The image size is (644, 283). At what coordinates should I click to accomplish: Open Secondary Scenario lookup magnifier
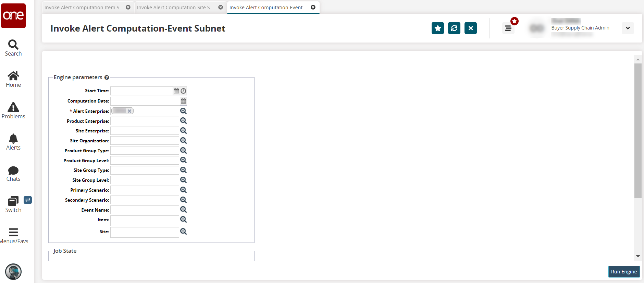184,200
